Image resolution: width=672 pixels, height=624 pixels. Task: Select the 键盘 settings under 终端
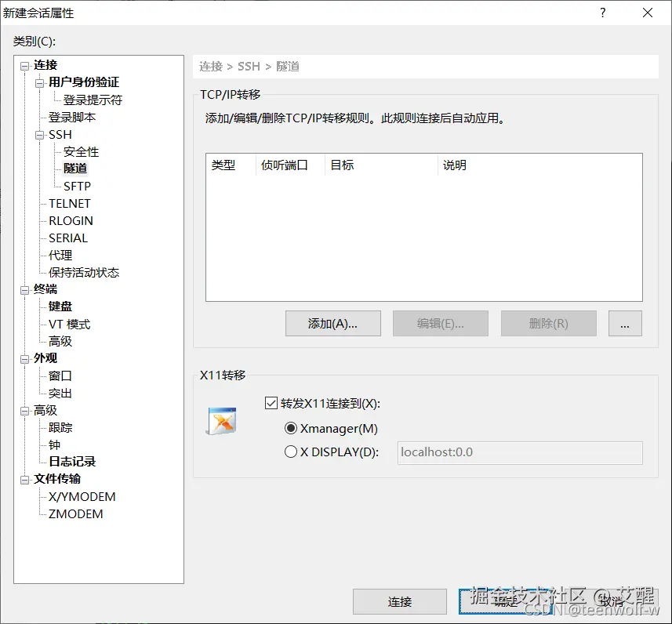(60, 306)
